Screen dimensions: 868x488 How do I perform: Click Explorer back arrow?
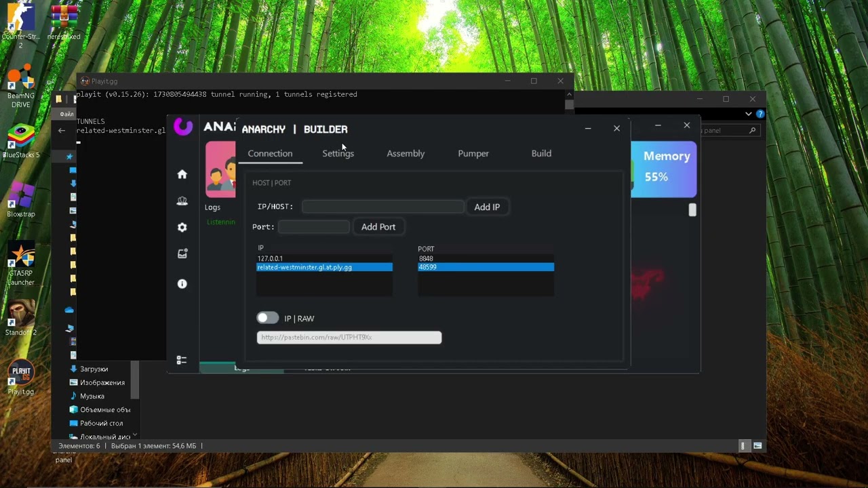[62, 130]
